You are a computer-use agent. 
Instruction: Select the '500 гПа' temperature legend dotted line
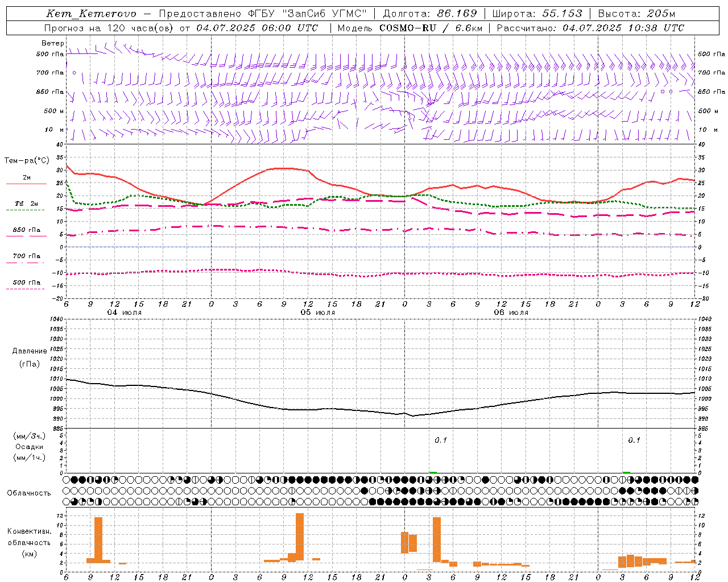click(26, 289)
